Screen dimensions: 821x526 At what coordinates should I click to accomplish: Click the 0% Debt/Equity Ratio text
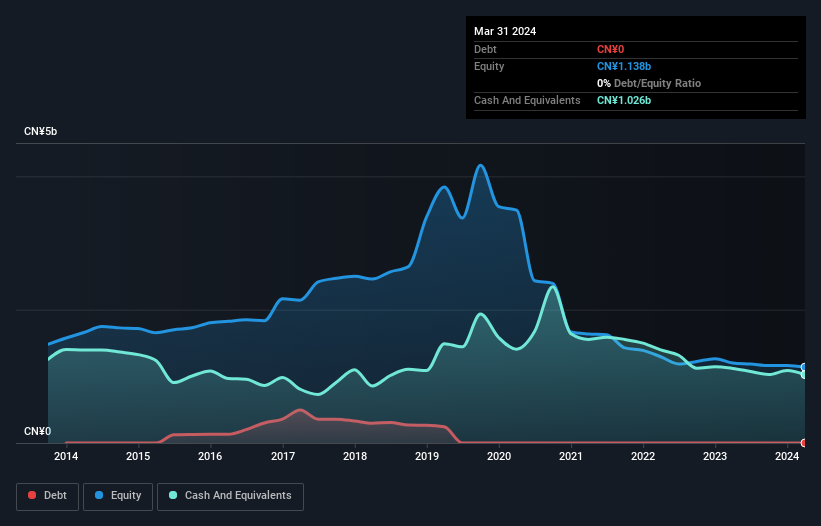tap(649, 83)
